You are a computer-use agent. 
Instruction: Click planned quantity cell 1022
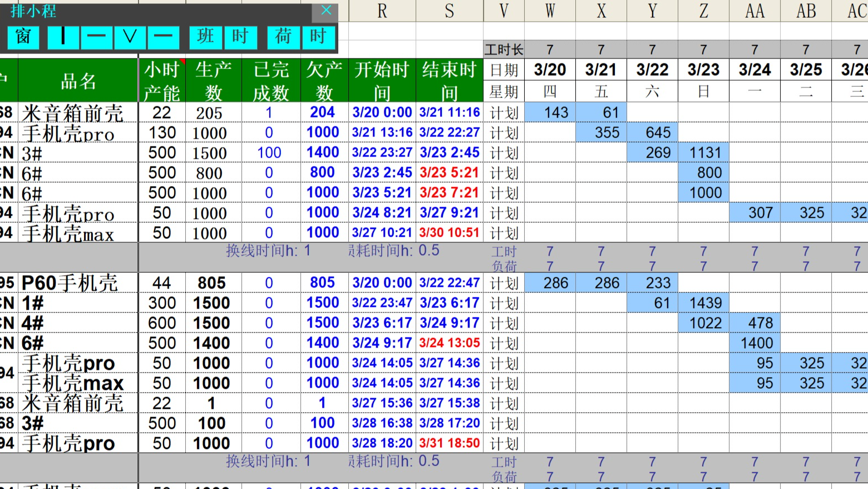coord(704,323)
